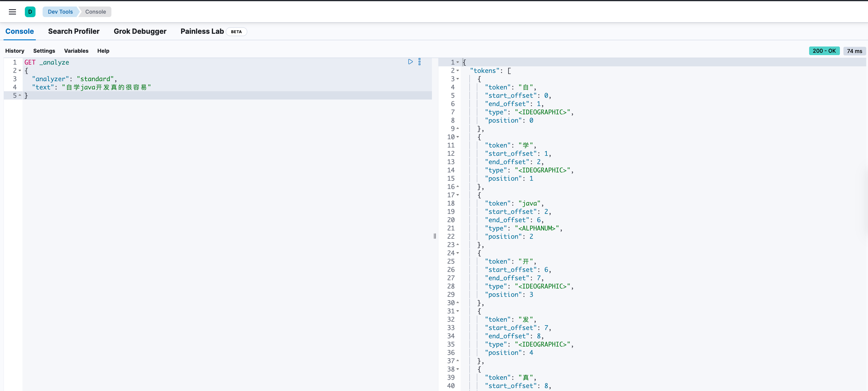Collapse the tokens array at output line 2

[x=458, y=70]
